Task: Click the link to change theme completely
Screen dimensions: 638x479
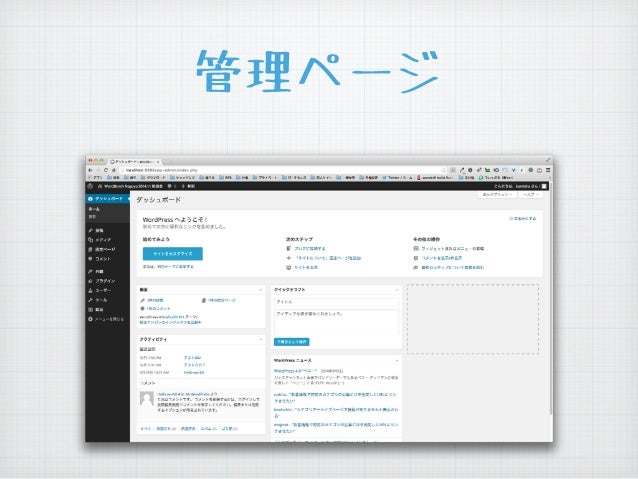Action: 175,267
